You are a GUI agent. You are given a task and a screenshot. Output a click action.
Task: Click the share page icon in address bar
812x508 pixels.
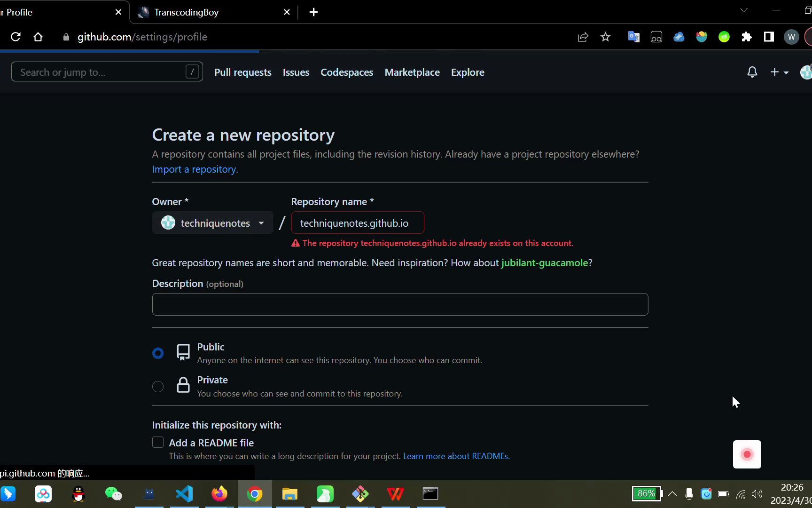(x=583, y=37)
